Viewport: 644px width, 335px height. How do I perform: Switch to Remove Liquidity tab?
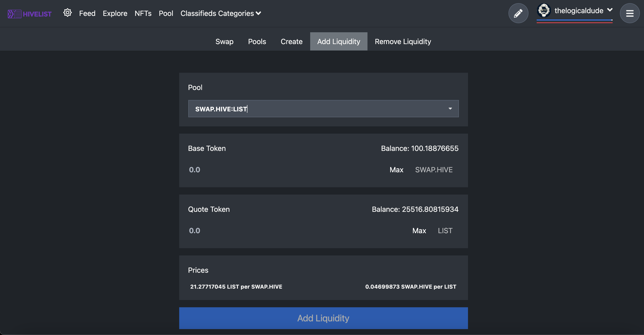click(x=403, y=41)
